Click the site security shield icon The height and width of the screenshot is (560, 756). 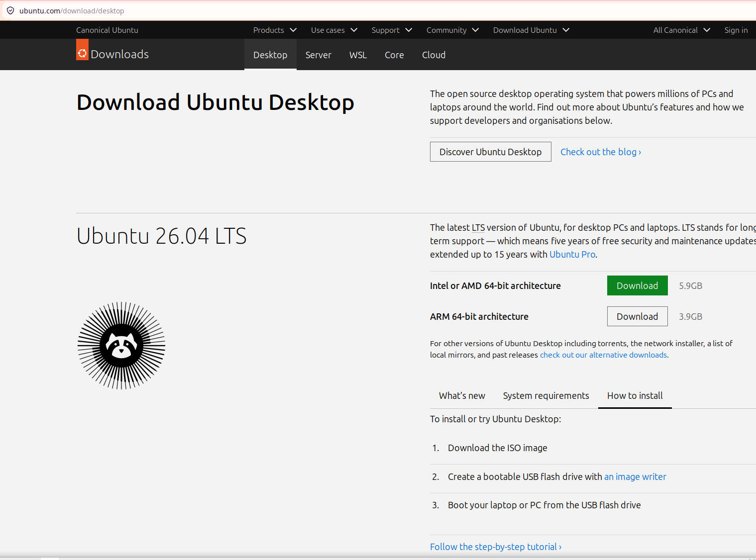[x=10, y=10]
